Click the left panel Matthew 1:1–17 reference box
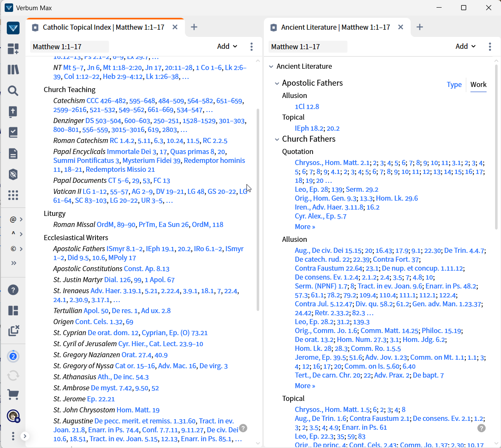Image resolution: width=501 pixels, height=448 pixels. 70,47
